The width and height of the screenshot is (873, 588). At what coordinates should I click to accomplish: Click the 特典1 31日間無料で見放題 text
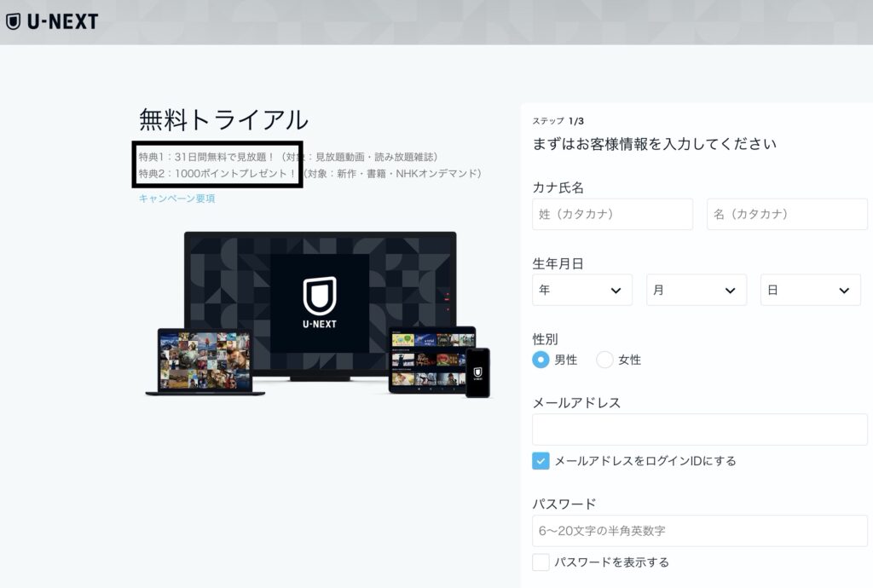pyautogui.click(x=206, y=157)
